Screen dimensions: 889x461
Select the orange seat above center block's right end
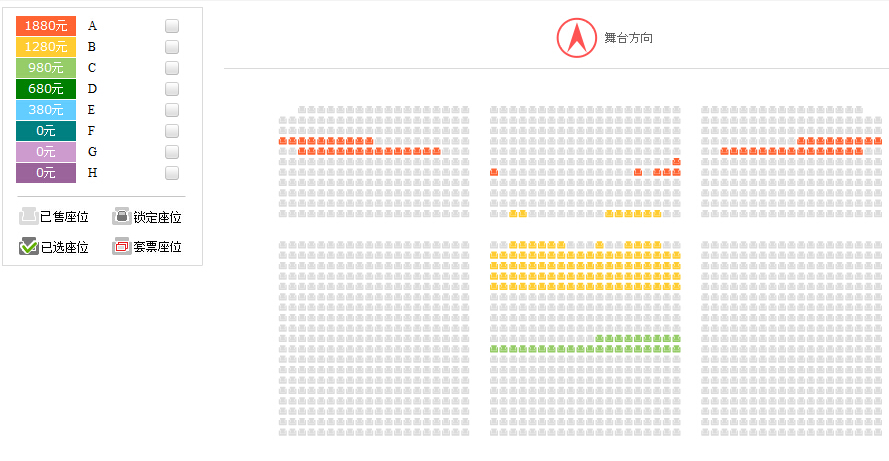click(676, 162)
